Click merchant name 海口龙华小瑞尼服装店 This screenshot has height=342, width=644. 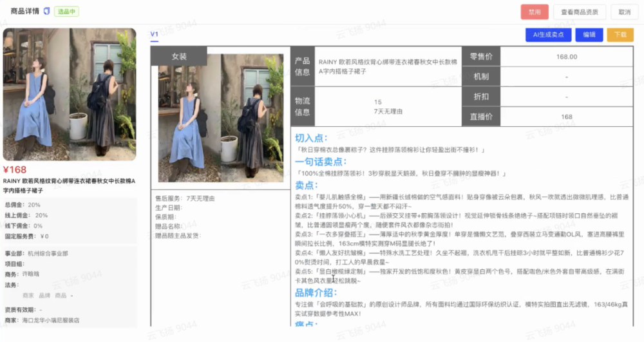point(52,320)
